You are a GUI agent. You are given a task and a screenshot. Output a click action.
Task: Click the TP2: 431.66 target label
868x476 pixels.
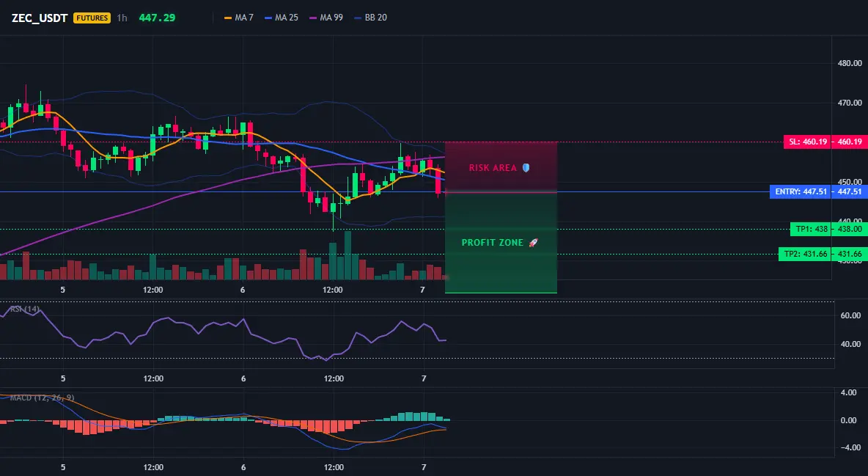pyautogui.click(x=805, y=255)
